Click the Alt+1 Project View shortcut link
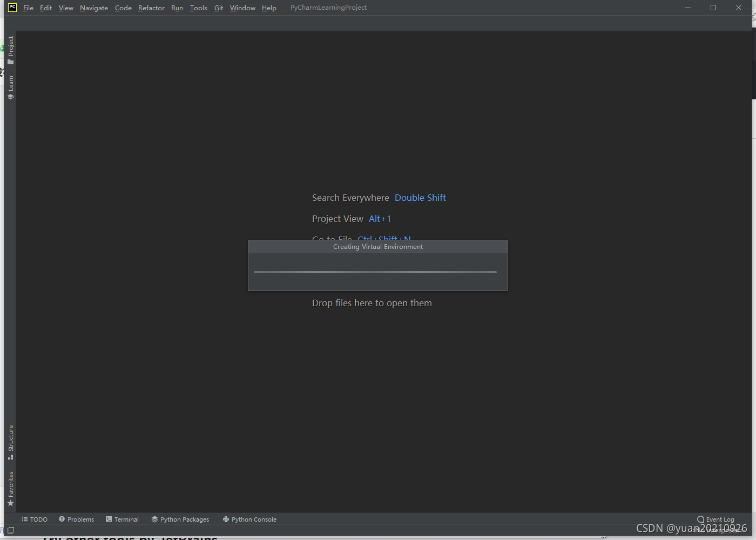The height and width of the screenshot is (540, 756). 380,219
